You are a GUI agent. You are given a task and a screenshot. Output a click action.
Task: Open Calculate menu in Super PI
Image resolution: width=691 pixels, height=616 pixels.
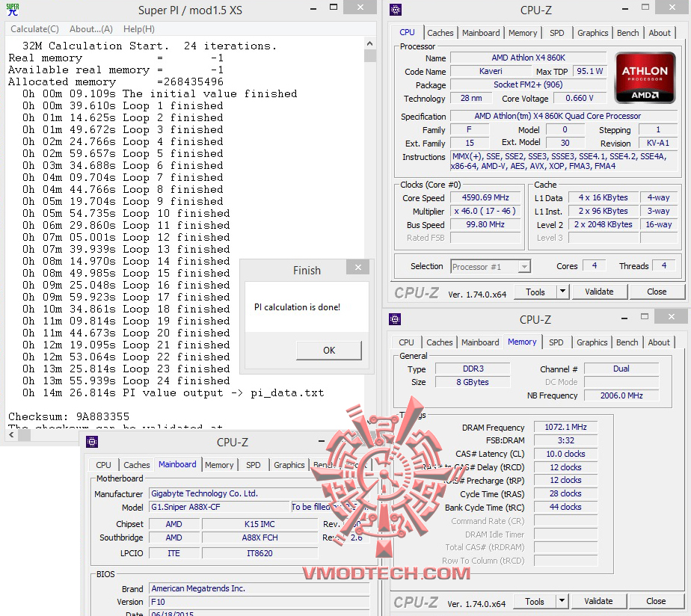pyautogui.click(x=35, y=29)
